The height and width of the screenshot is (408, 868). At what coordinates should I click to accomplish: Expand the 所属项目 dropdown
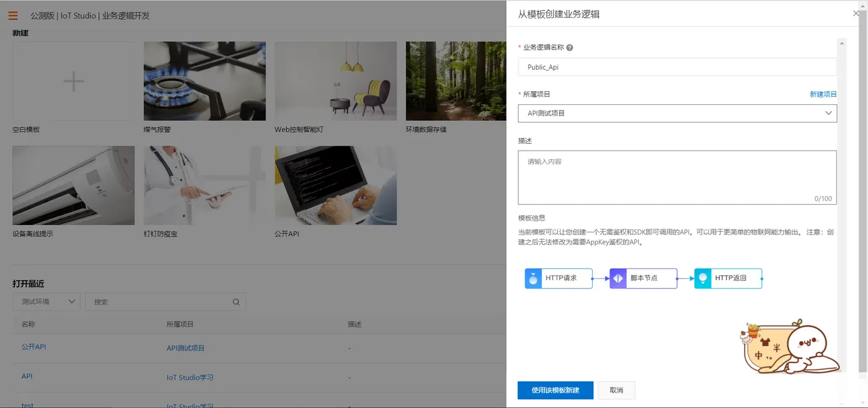[x=677, y=113]
